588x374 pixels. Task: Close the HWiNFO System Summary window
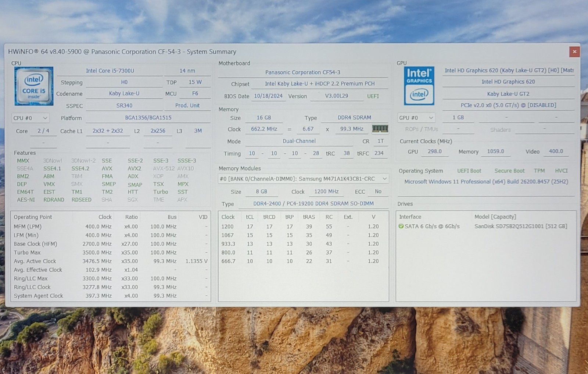(x=574, y=52)
